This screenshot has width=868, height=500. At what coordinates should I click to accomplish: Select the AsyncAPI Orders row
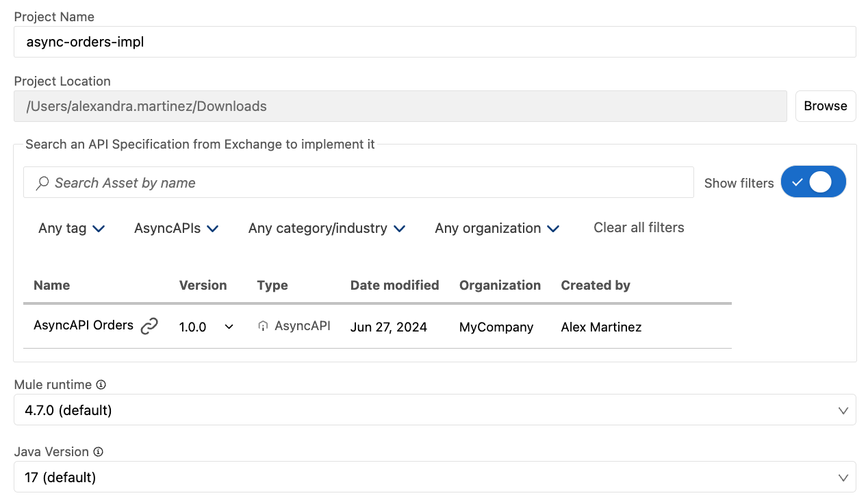pyautogui.click(x=411, y=327)
